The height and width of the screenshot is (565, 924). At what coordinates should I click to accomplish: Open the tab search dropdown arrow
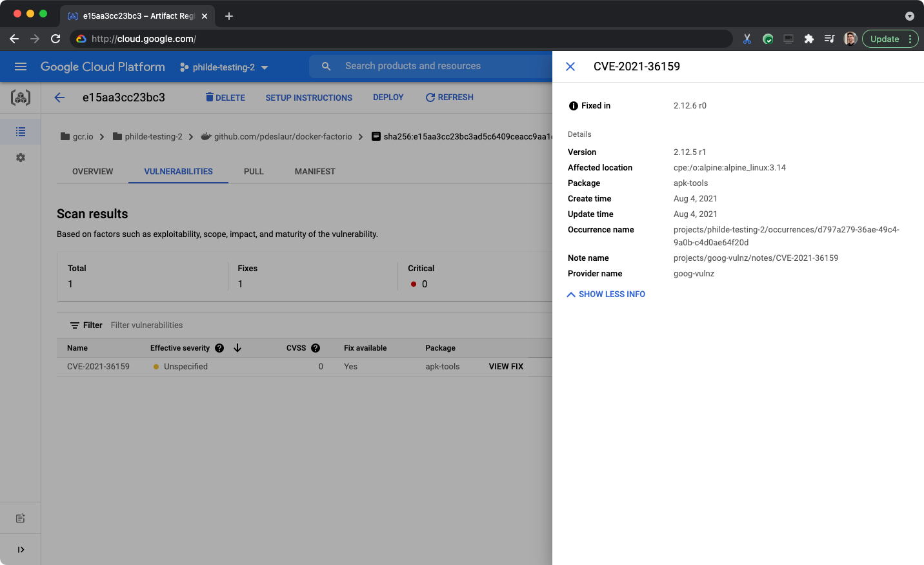[910, 16]
